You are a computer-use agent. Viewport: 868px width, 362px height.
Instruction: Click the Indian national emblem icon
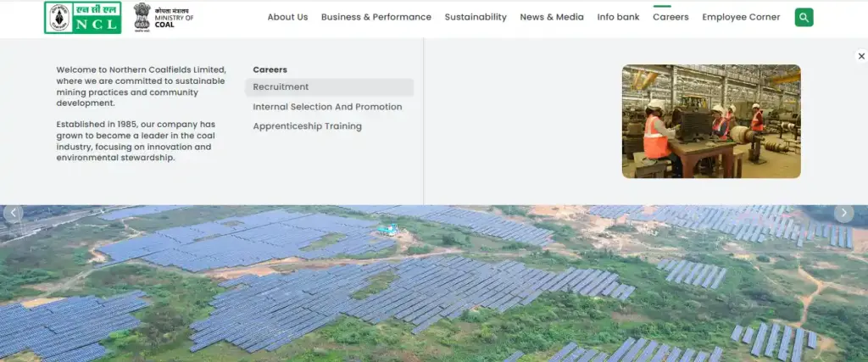tap(142, 16)
